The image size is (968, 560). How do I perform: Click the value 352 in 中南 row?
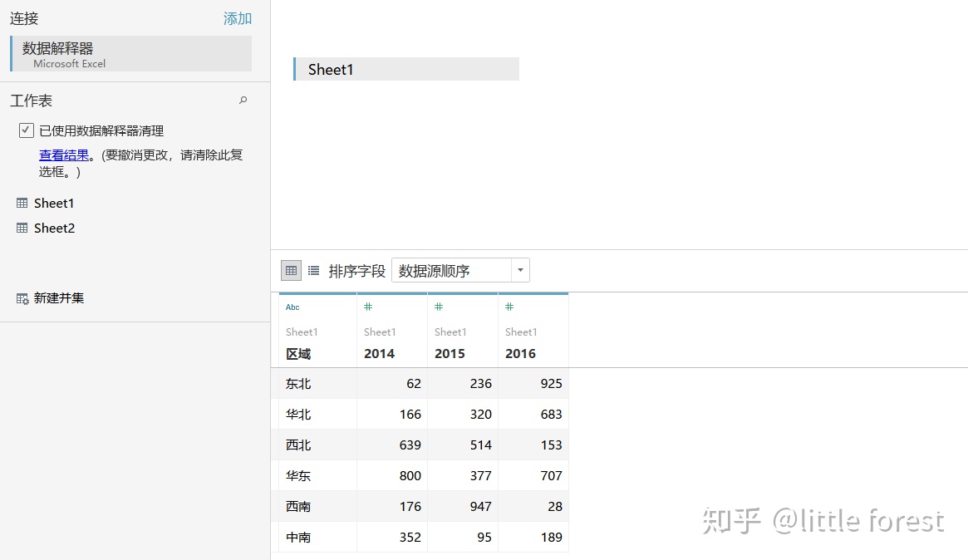click(x=410, y=538)
